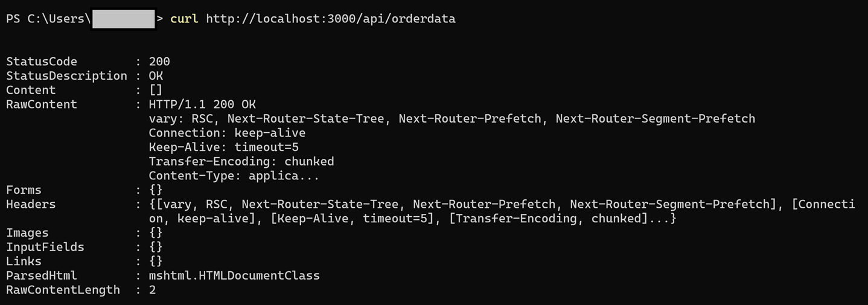
Task: Click the Headers label
Action: click(31, 204)
